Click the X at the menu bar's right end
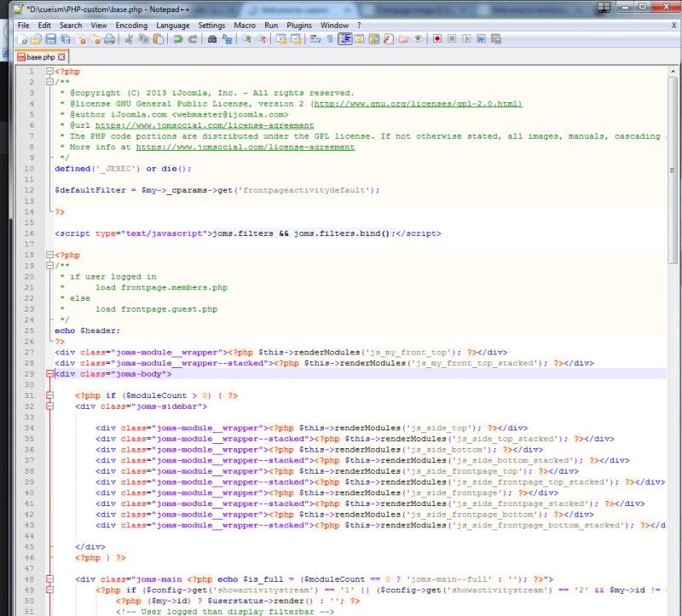Screen dimensions: 682x616 coord(673,26)
